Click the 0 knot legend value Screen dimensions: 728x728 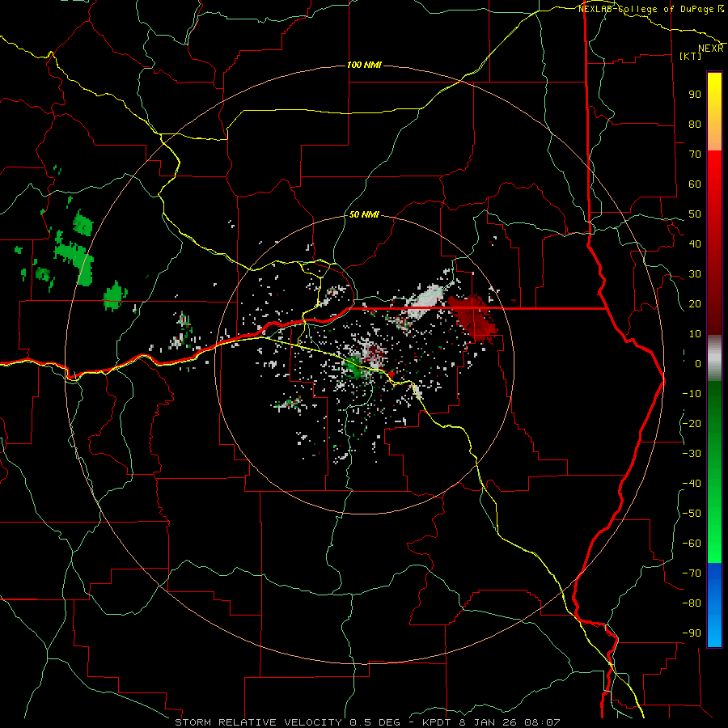[698, 364]
